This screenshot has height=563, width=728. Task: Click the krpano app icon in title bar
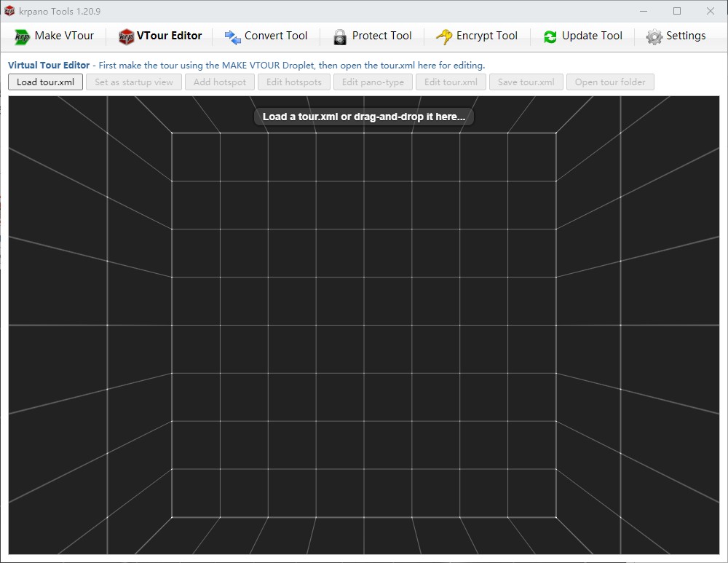pyautogui.click(x=9, y=11)
